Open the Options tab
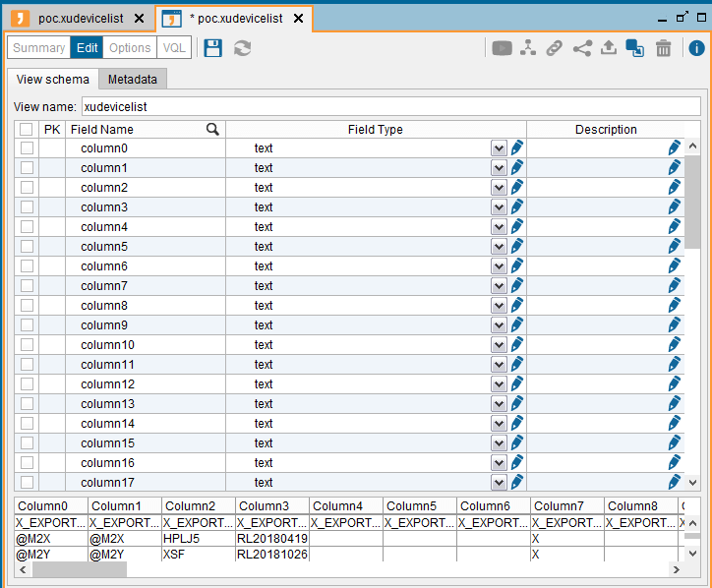 point(130,47)
